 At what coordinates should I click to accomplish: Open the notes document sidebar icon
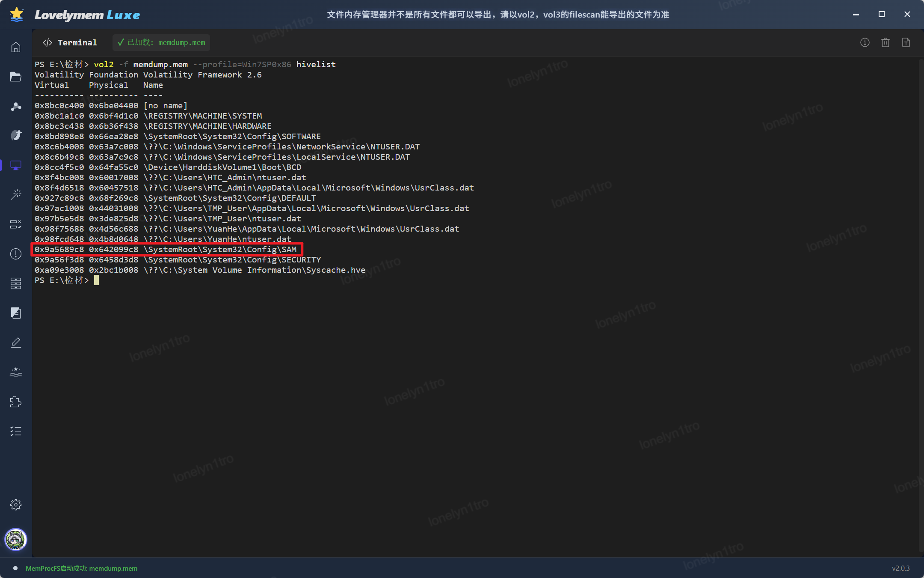pos(16,313)
